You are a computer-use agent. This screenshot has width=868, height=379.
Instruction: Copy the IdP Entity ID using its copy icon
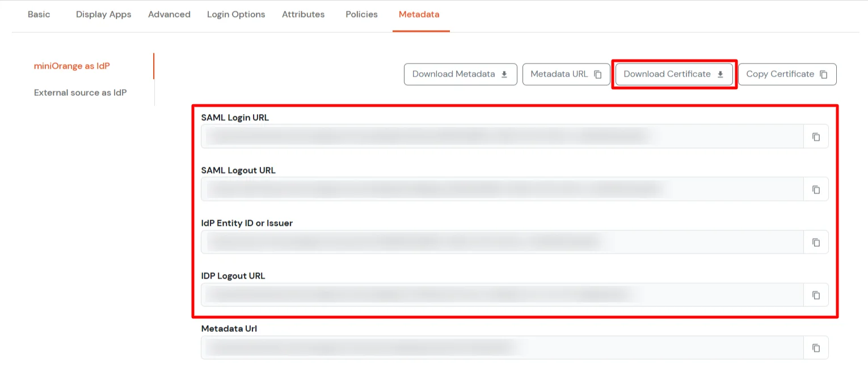(816, 242)
